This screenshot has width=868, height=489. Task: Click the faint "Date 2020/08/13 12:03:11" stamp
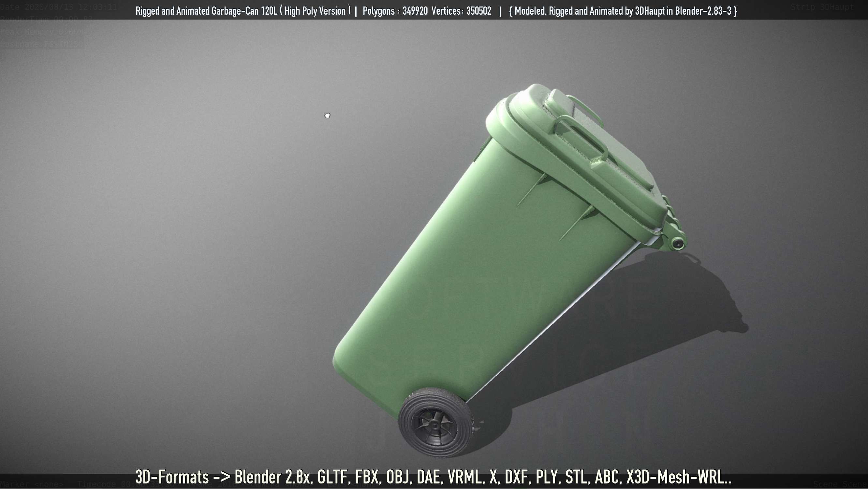(x=59, y=7)
